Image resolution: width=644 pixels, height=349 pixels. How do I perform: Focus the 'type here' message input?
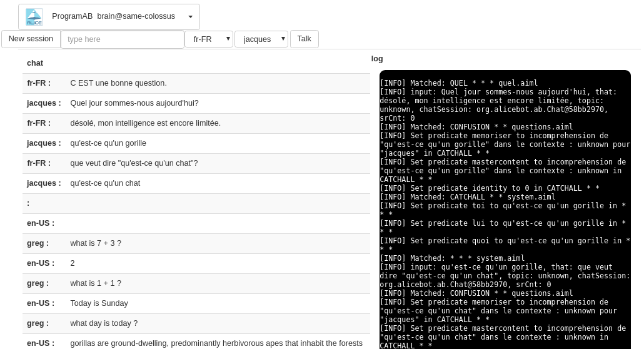coord(123,39)
